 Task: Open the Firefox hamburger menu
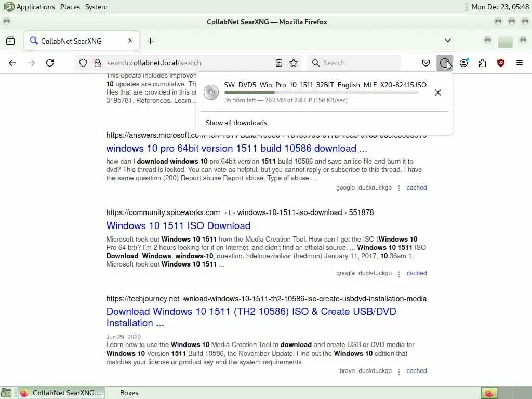pos(520,63)
